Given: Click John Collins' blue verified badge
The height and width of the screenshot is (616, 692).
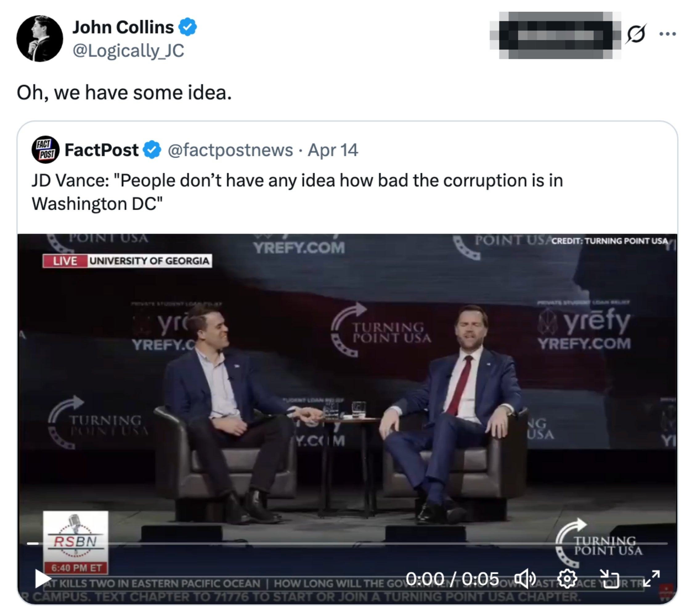Looking at the screenshot, I should point(188,27).
